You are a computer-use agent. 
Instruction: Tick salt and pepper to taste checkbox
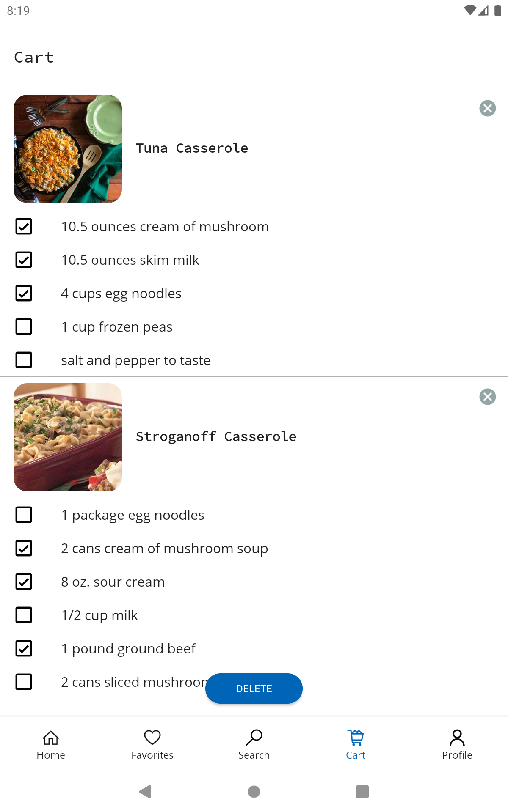tap(24, 360)
